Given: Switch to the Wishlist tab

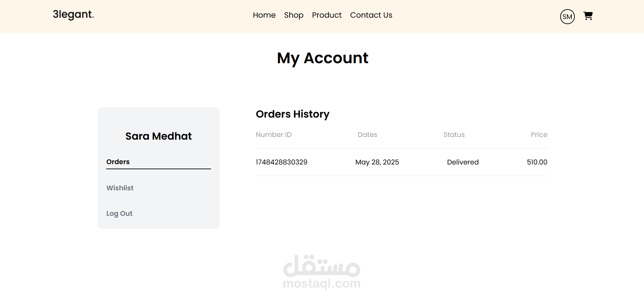Looking at the screenshot, I should click(120, 188).
